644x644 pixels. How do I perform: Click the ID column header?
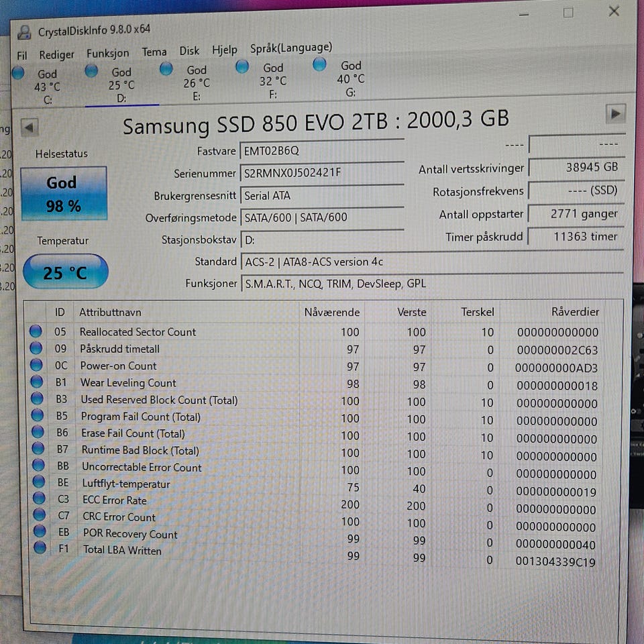[x=60, y=313]
